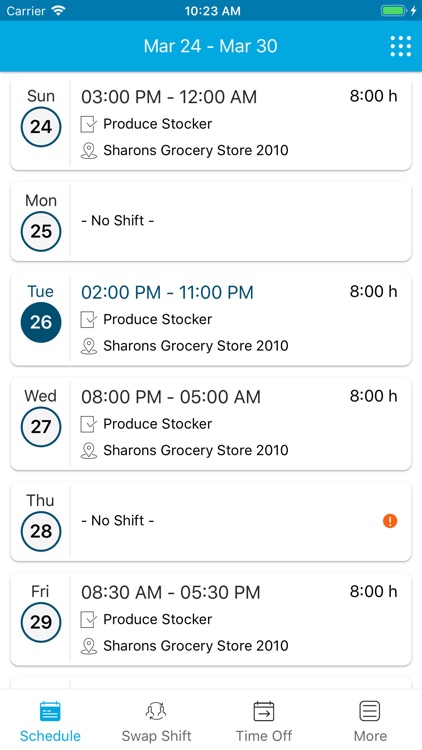Tap Monday's No Shift card
The width and height of the screenshot is (422, 750).
point(211,221)
